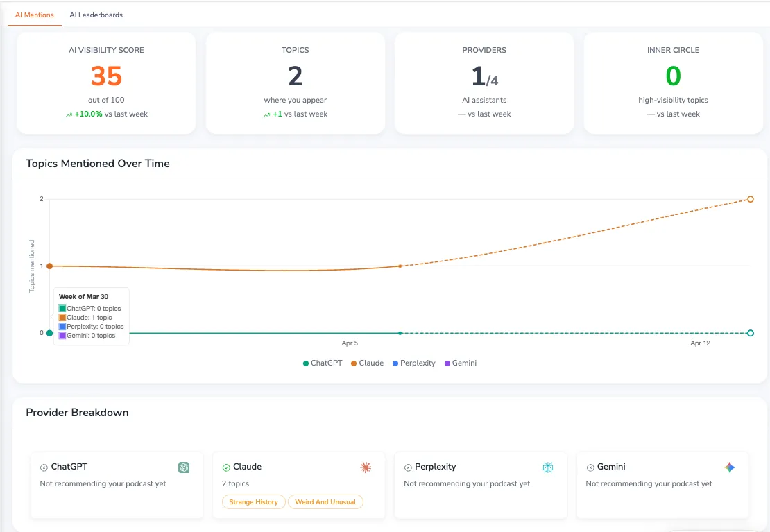Click the Week of Mar 30 tooltip box
Image resolution: width=770 pixels, height=532 pixels.
coord(91,316)
